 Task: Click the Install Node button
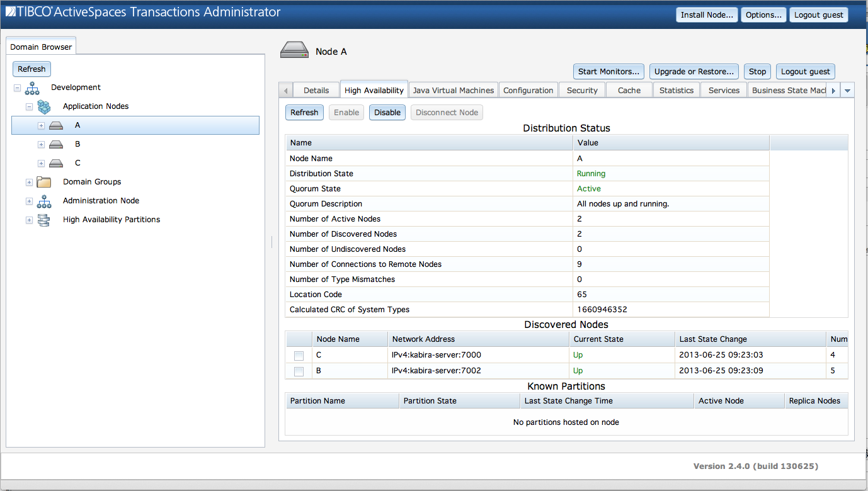pyautogui.click(x=707, y=15)
